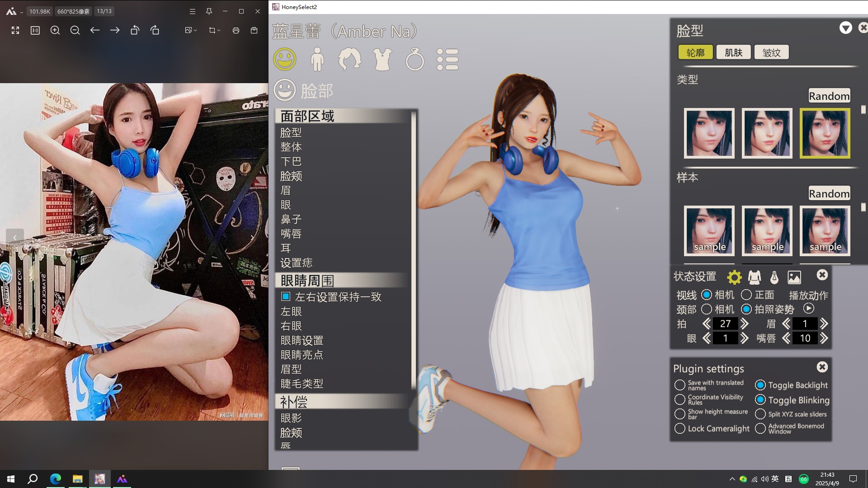Open the crop tool dropdown
The height and width of the screenshot is (488, 868).
215,30
